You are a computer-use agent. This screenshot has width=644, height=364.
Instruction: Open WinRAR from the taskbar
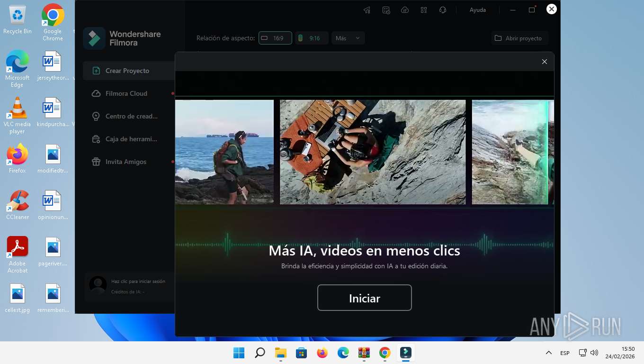point(364,353)
